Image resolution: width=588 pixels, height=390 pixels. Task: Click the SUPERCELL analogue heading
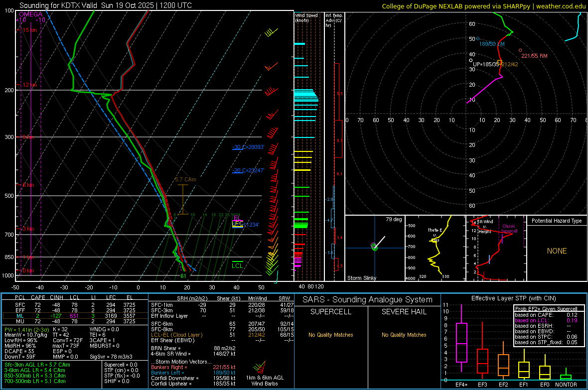(331, 312)
